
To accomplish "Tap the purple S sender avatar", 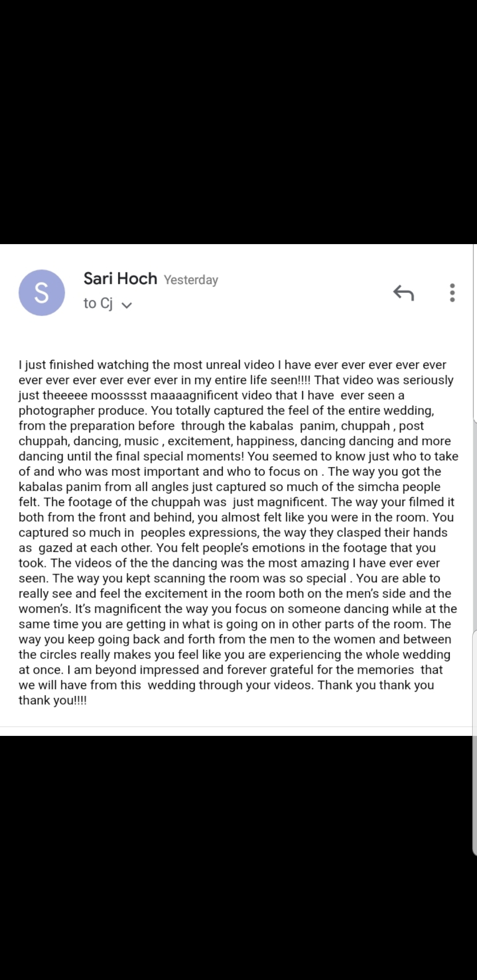I will (x=42, y=293).
